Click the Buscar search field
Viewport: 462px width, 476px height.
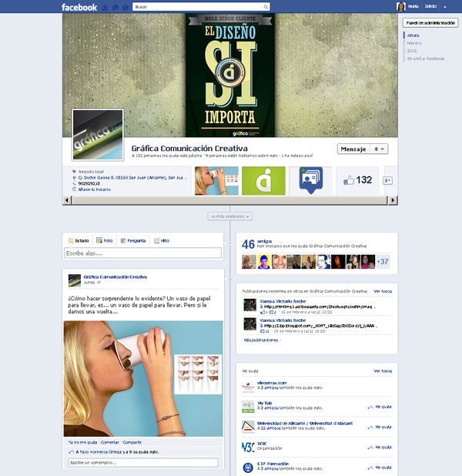coord(197,7)
